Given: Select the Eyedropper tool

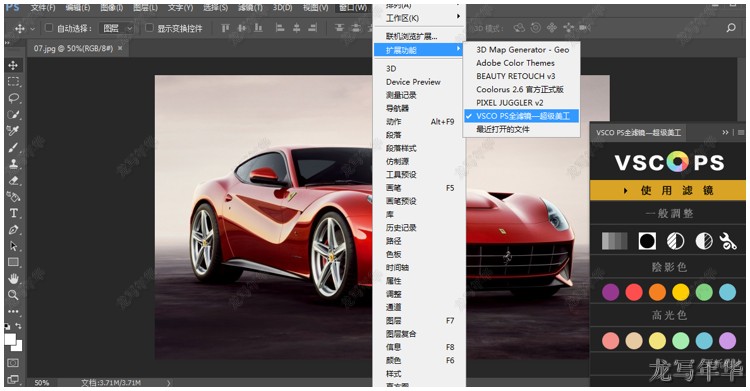Looking at the screenshot, I should pyautogui.click(x=13, y=131).
